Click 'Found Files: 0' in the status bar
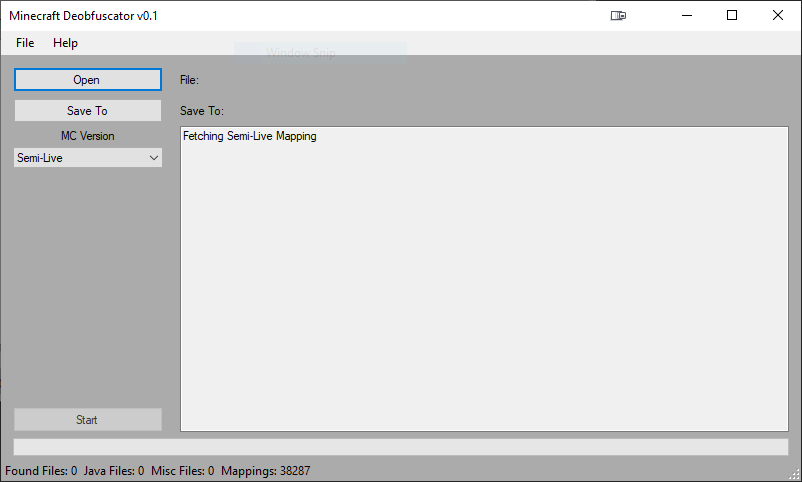This screenshot has width=802, height=482. point(41,471)
